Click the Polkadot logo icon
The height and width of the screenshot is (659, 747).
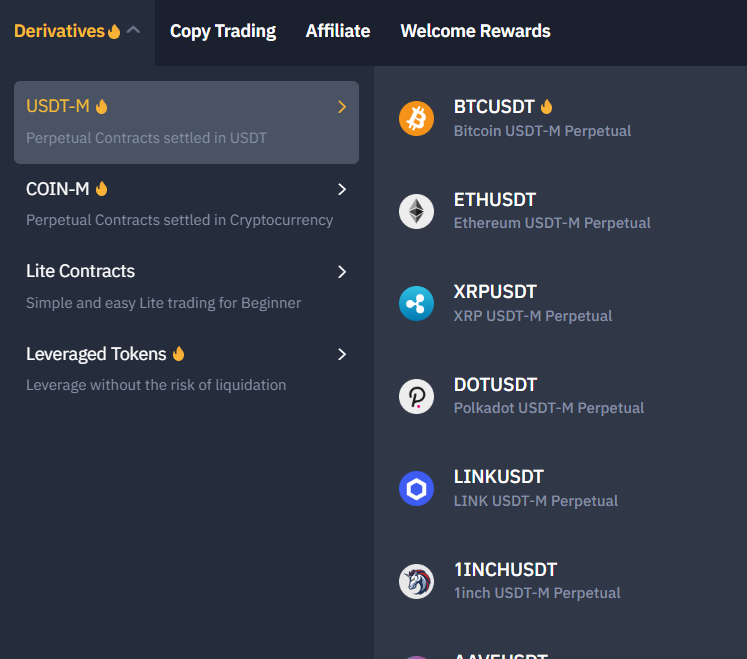click(x=416, y=396)
